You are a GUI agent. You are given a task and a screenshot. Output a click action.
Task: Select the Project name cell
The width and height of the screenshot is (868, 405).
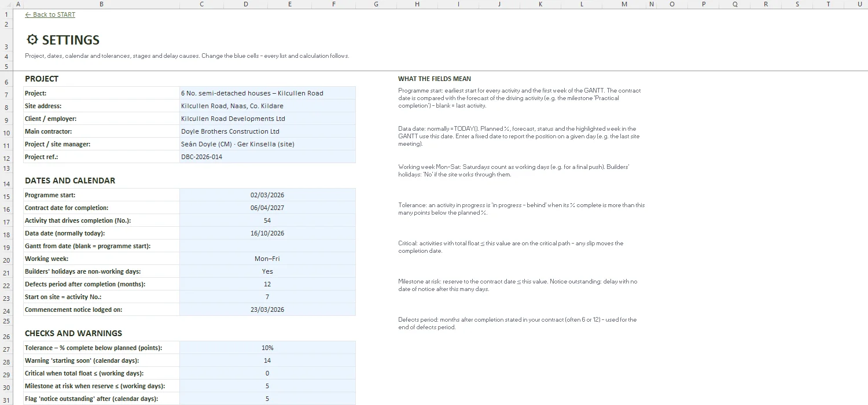(267, 93)
